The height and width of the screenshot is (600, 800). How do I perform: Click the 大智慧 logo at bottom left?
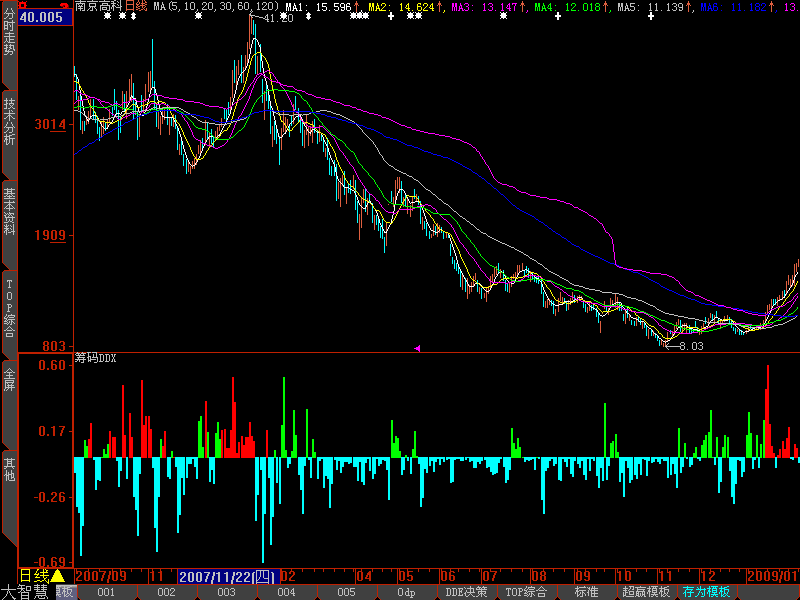pos(25,591)
